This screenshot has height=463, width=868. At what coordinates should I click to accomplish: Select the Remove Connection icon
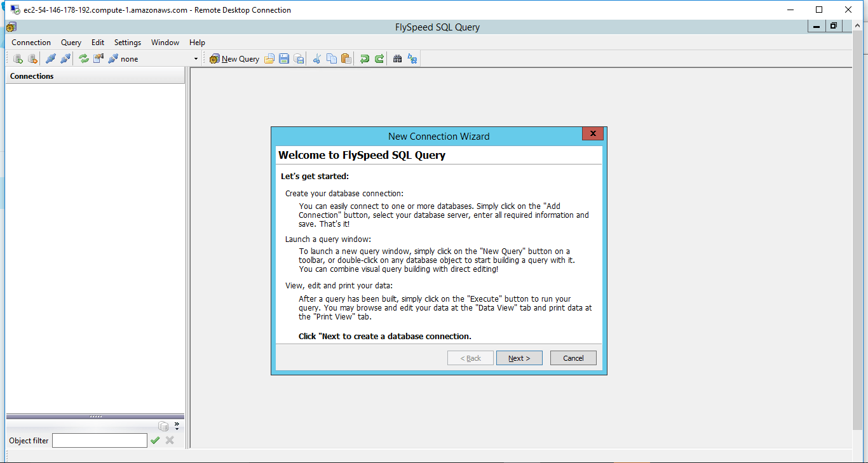coord(32,58)
